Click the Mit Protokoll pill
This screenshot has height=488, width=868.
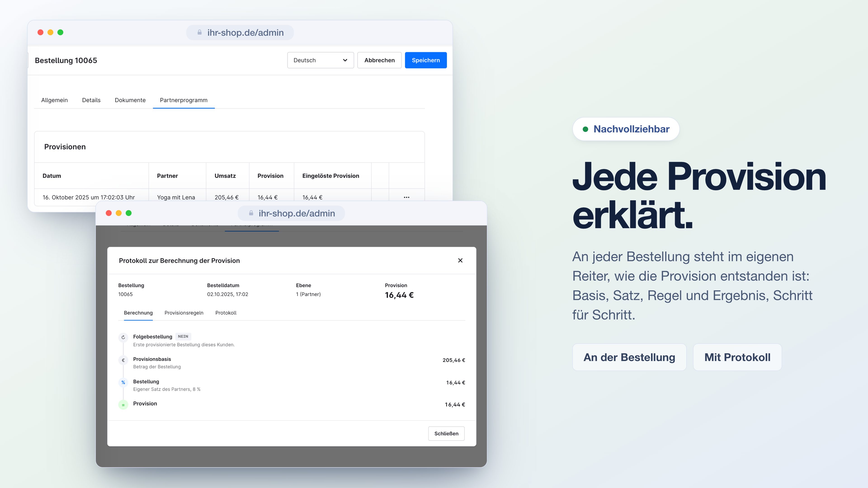[x=737, y=357]
